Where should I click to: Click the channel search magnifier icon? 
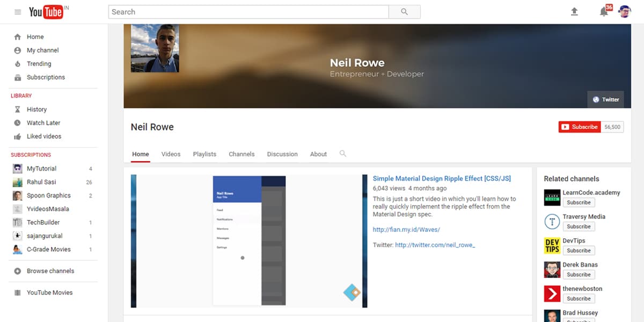[343, 153]
